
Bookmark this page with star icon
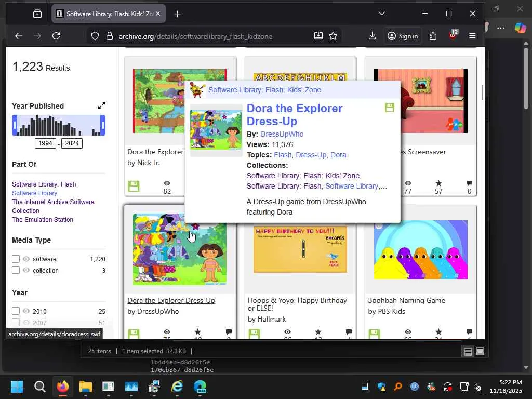coord(333,36)
